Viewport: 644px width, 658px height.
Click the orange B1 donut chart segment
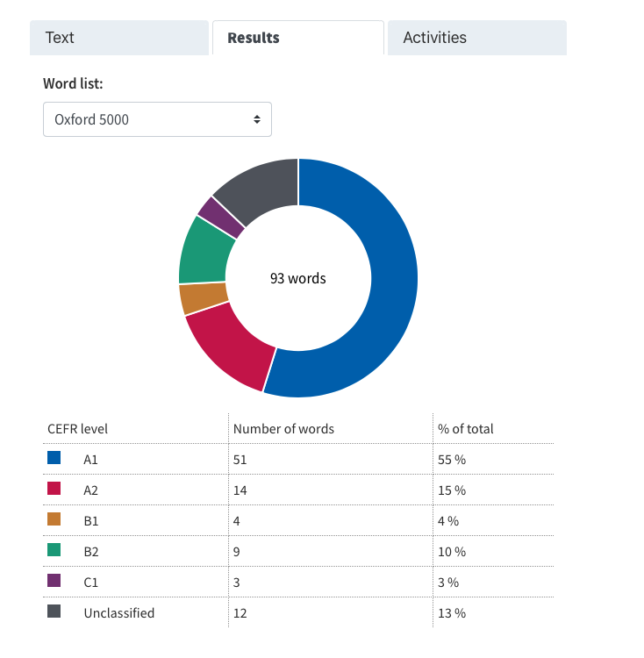coord(204,298)
